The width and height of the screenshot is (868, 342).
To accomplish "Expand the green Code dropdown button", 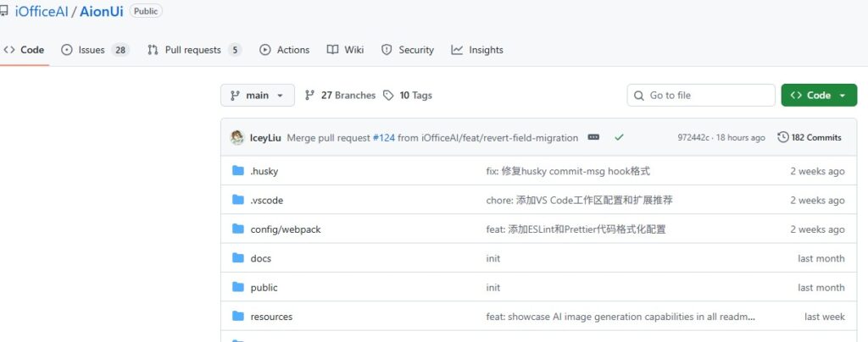I will click(x=818, y=96).
